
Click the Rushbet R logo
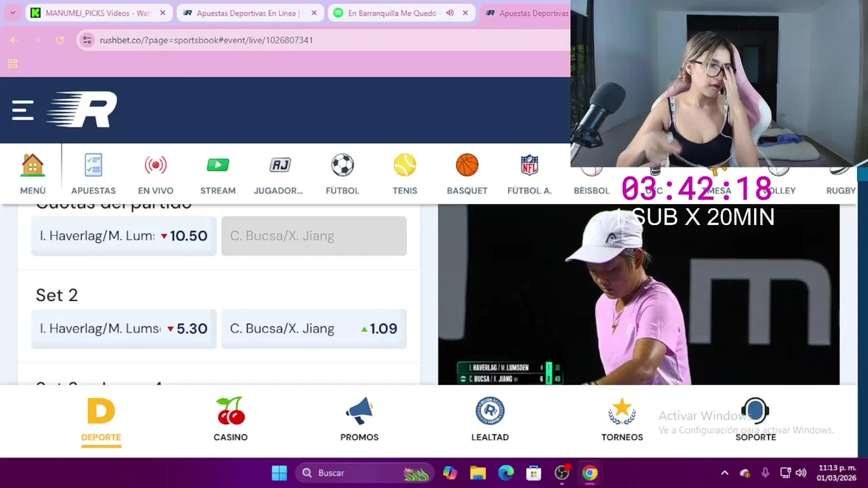[x=82, y=110]
